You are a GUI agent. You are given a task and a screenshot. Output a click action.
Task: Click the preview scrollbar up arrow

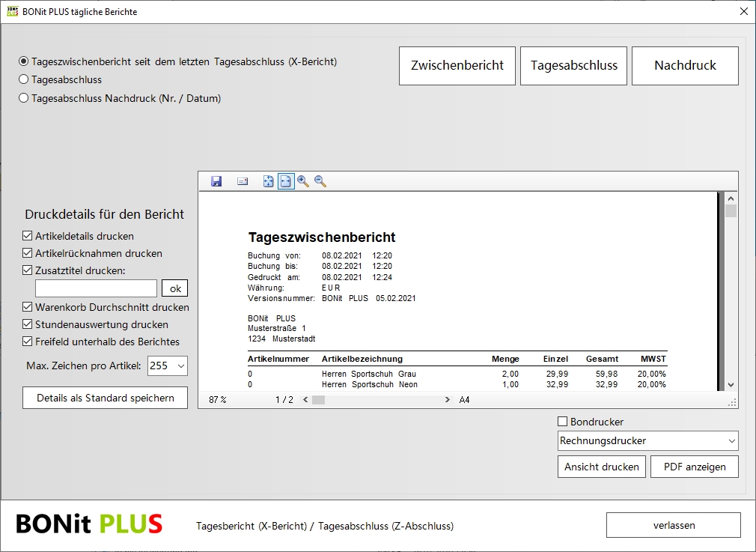coord(731,198)
